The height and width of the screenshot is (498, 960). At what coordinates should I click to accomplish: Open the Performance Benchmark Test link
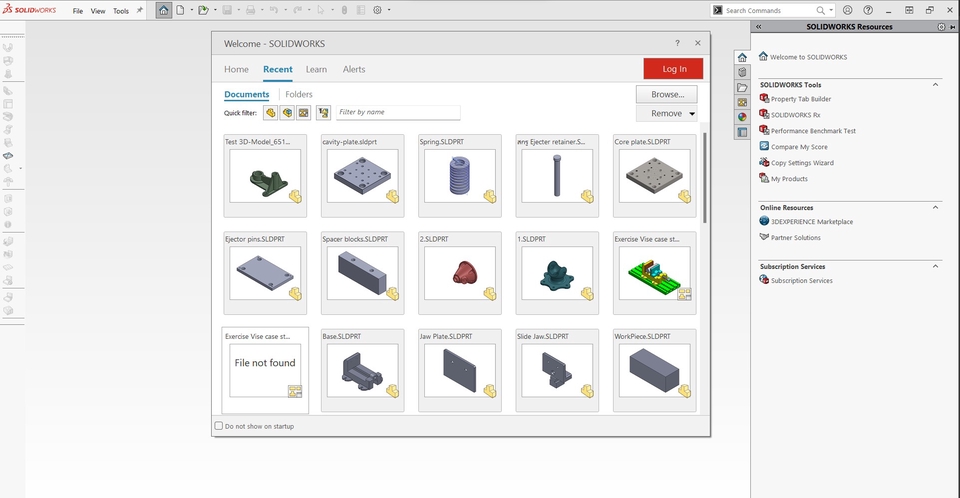813,131
